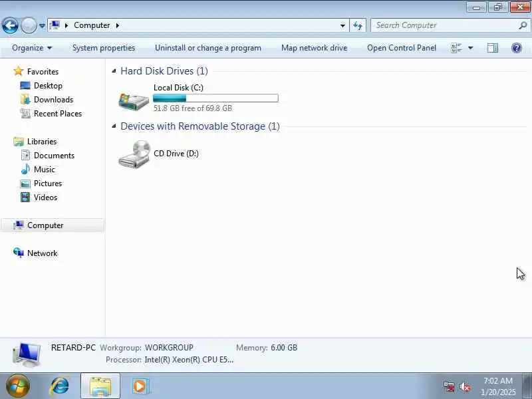
Task: Open the Music library
Action: (x=45, y=170)
